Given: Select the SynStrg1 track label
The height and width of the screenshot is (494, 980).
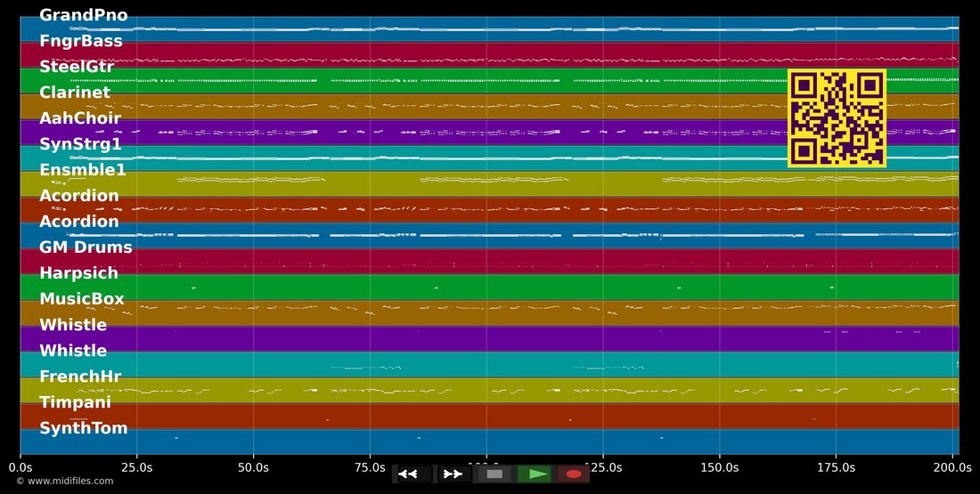Looking at the screenshot, I should click(x=80, y=144).
